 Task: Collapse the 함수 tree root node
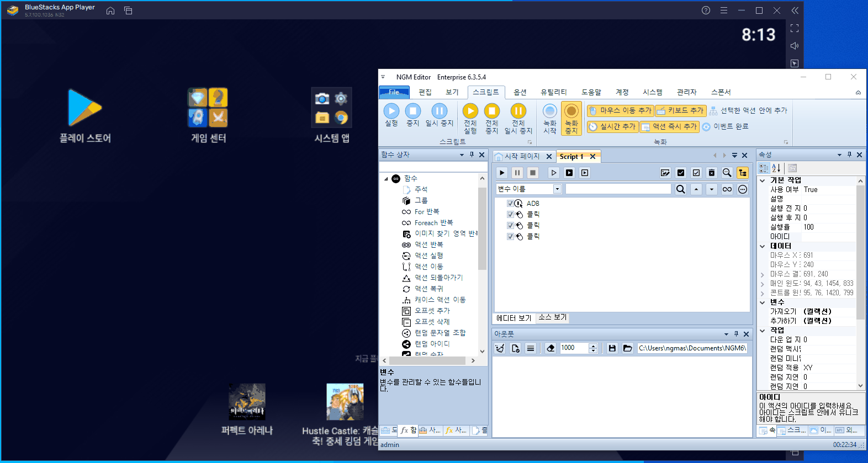tap(386, 179)
